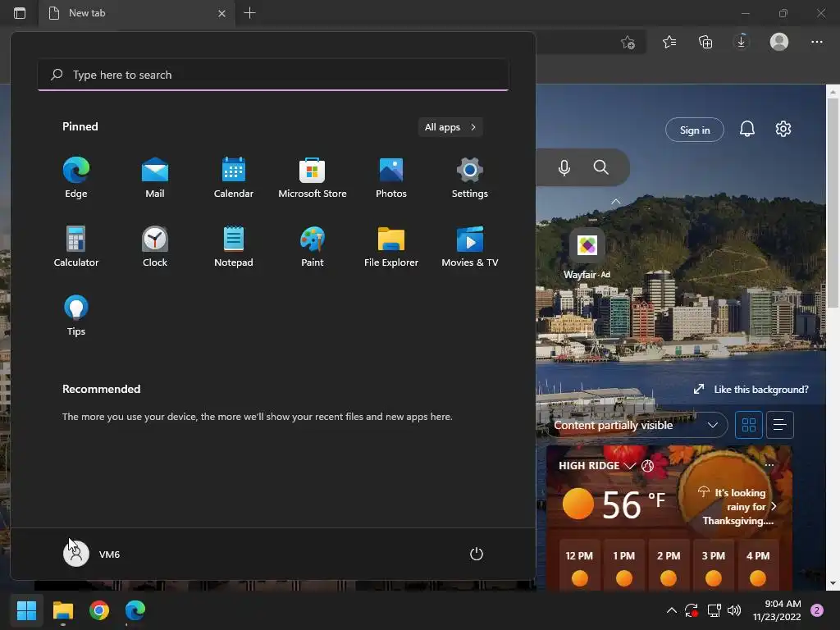Open the rainy Thanksgiving forecast link
This screenshot has width=840, height=630.
[x=737, y=506]
